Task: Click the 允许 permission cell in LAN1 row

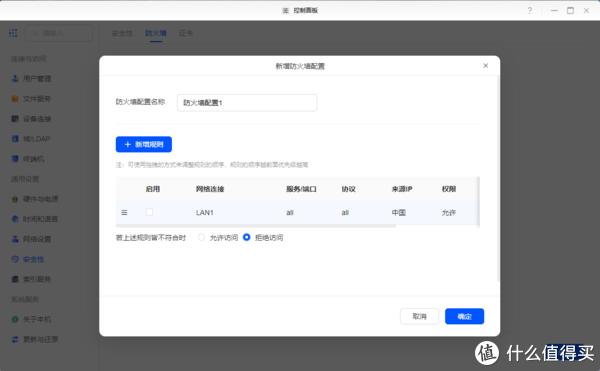Action: coord(448,212)
